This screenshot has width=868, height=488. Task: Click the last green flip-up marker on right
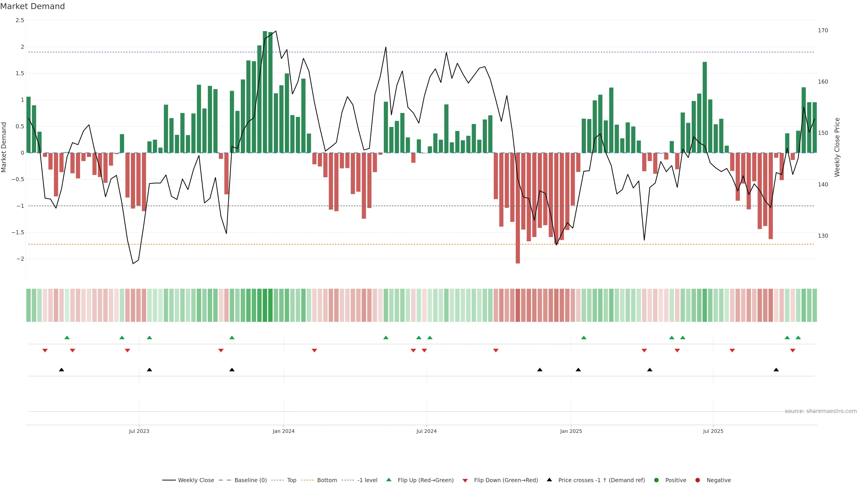798,338
